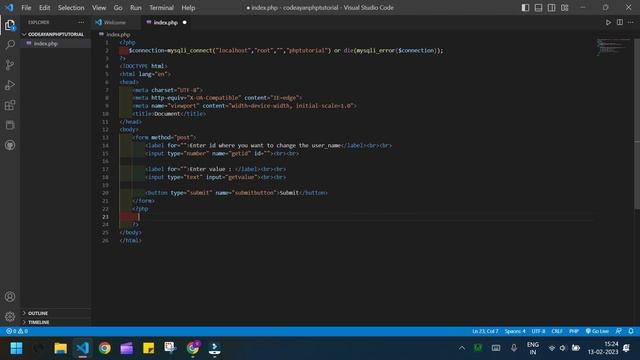Image resolution: width=640 pixels, height=360 pixels.
Task: Expand the OUTLINE section
Action: point(56,313)
